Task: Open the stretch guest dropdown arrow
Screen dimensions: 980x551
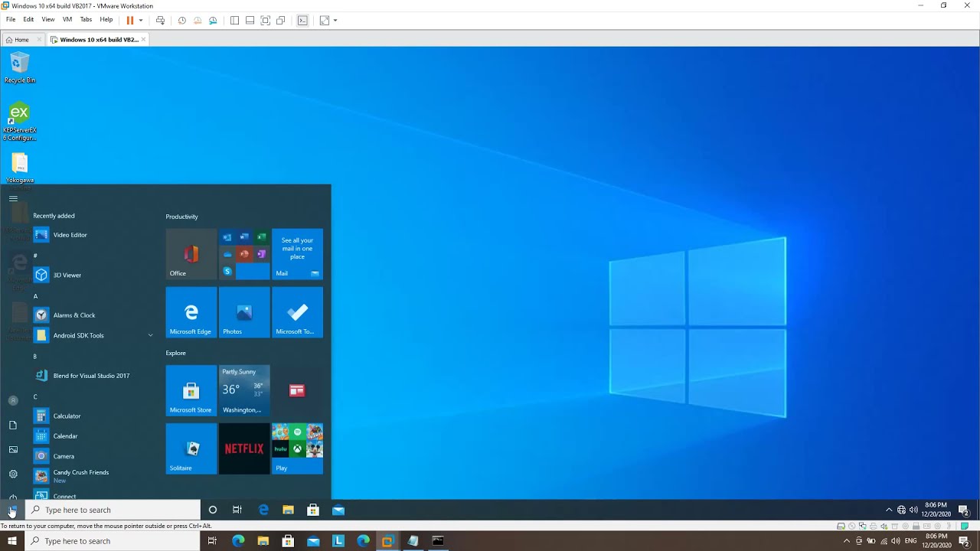Action: pos(335,20)
